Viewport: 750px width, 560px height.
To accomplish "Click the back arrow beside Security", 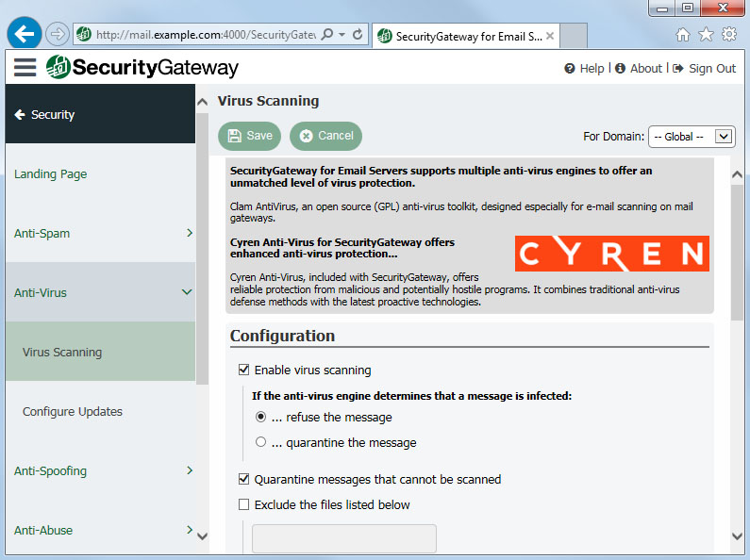I will [x=20, y=114].
